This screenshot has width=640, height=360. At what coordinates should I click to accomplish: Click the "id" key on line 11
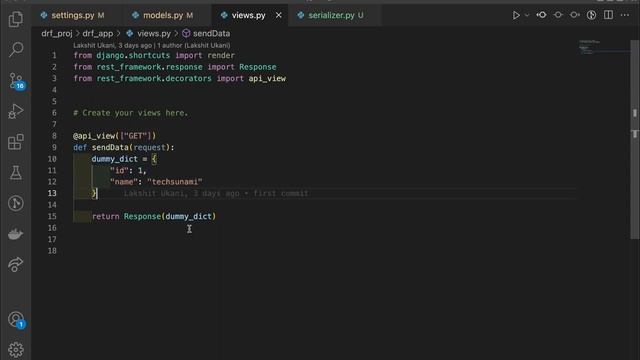(119, 170)
